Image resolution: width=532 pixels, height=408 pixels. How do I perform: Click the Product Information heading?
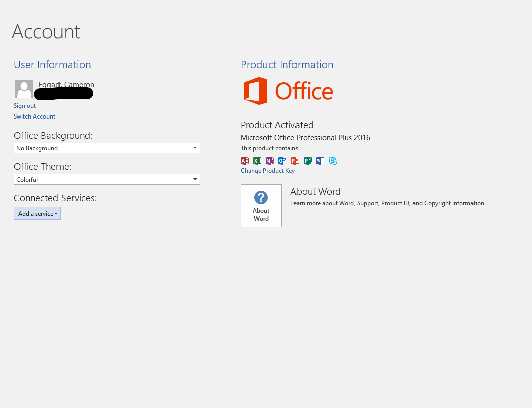pos(287,65)
